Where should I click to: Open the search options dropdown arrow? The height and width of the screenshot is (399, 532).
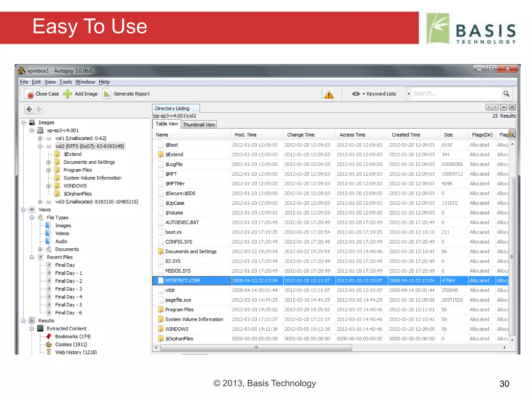pos(409,94)
